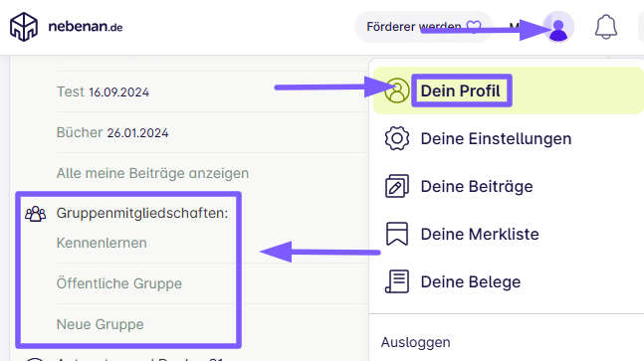Screen dimensions: 644x361
Task: Open the Öffentliche Gruppe link
Action: (x=119, y=283)
